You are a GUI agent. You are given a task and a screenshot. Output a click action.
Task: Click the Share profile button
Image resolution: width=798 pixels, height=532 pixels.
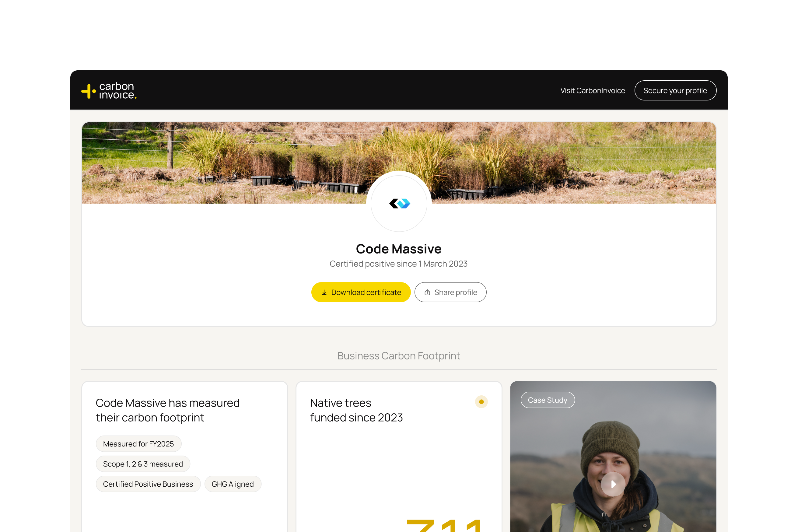pyautogui.click(x=450, y=292)
